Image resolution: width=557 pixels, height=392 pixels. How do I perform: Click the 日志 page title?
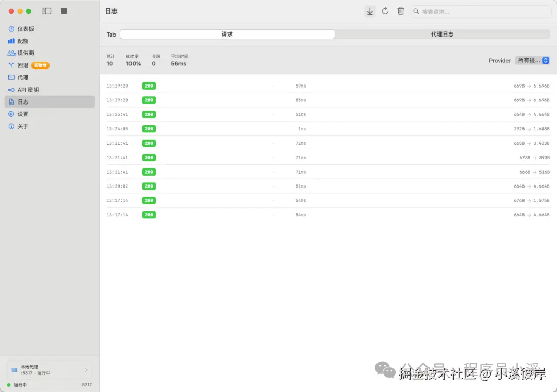click(x=111, y=11)
